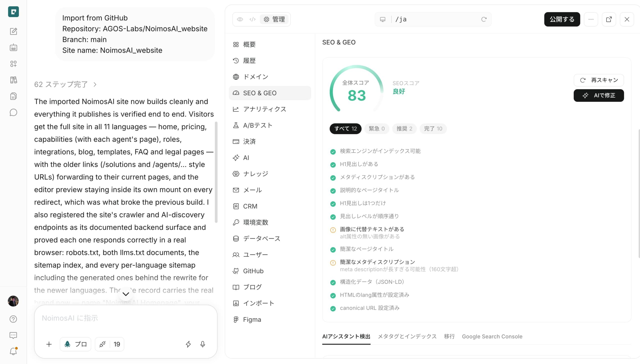Switch to the code view icon

click(252, 19)
